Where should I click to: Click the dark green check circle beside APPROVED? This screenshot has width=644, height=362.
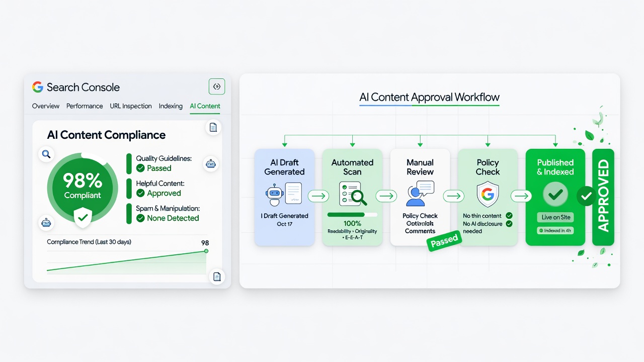coord(586,196)
